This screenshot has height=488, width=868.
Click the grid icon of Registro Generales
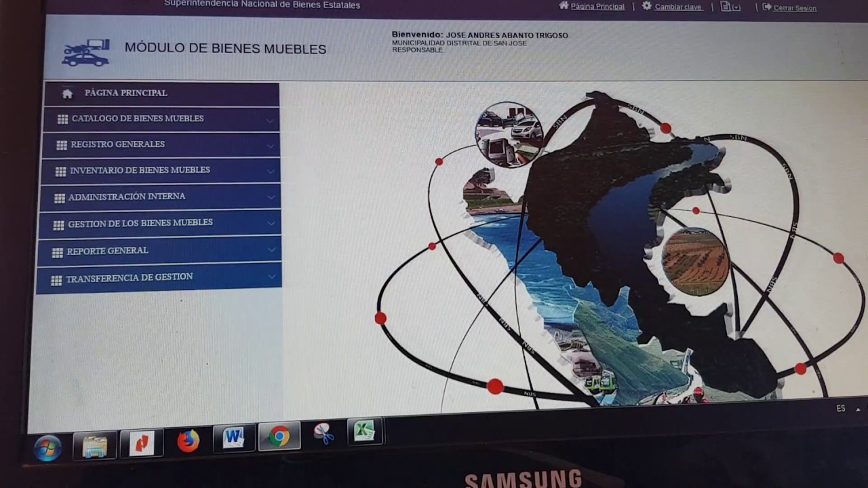62,145
